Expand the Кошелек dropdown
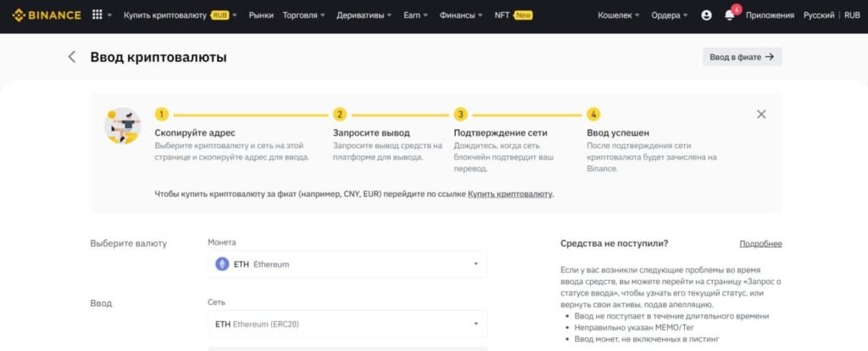 619,15
